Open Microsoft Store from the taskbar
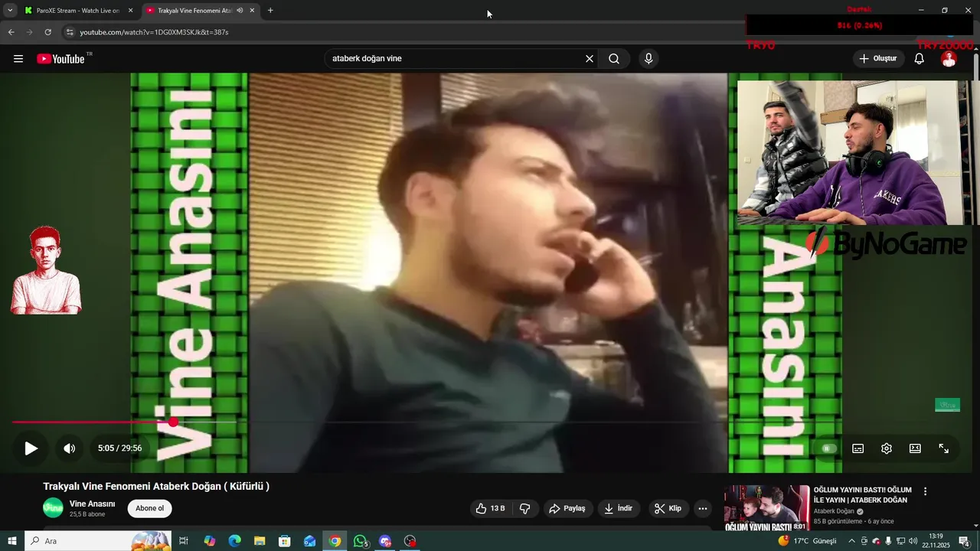Image resolution: width=980 pixels, height=551 pixels. [285, 541]
